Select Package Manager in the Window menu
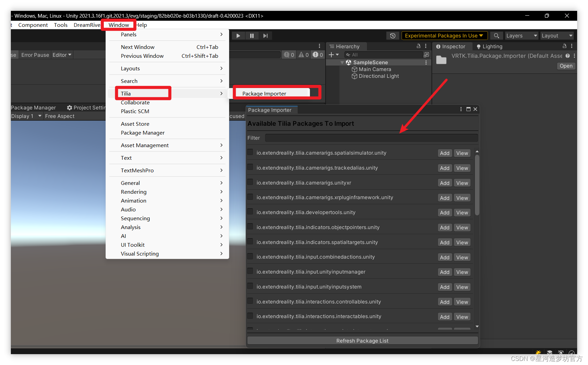The width and height of the screenshot is (588, 365). coord(167,133)
